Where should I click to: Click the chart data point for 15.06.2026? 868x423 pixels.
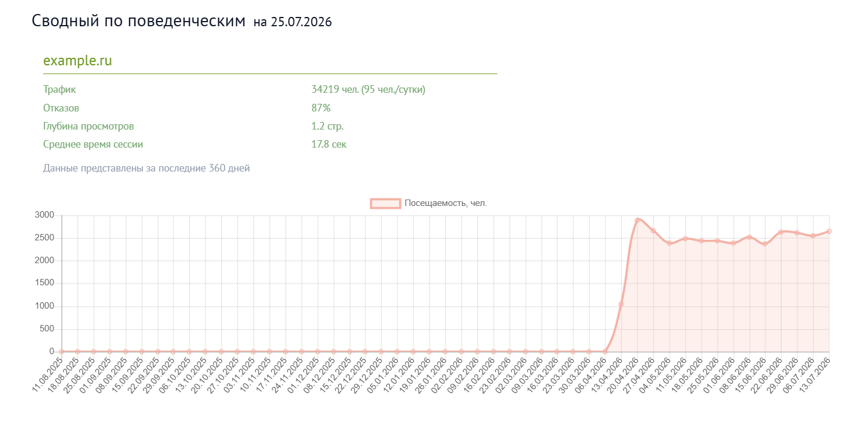765,244
